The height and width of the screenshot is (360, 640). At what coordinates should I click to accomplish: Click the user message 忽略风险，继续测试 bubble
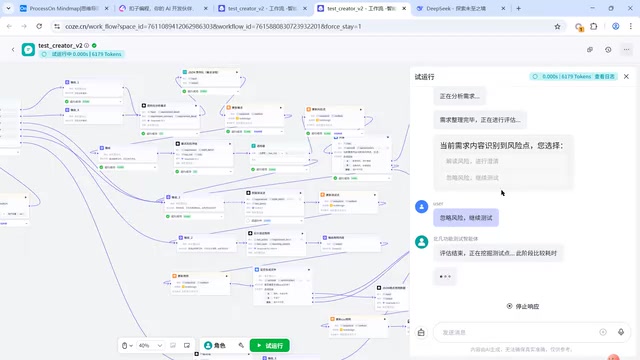(466, 218)
